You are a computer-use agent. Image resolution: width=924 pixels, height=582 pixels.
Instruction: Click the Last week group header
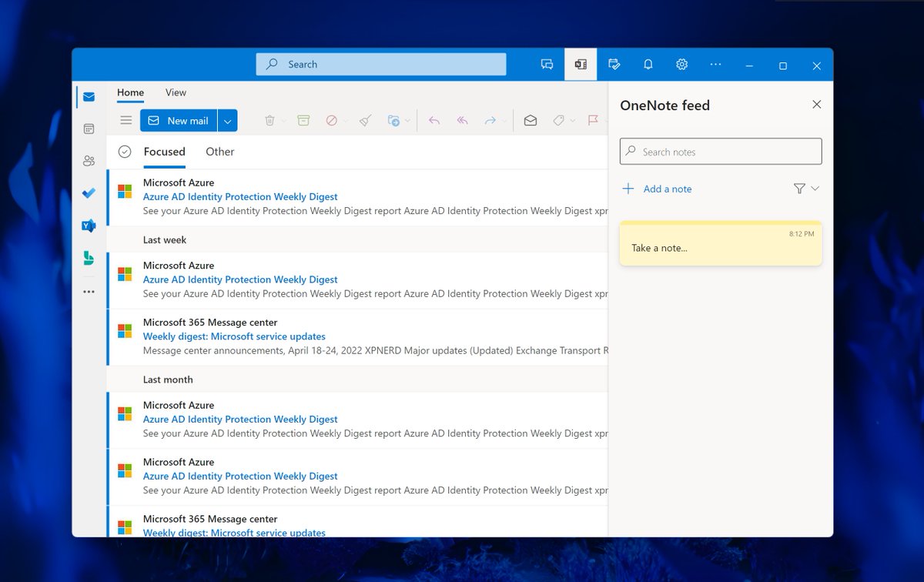165,240
